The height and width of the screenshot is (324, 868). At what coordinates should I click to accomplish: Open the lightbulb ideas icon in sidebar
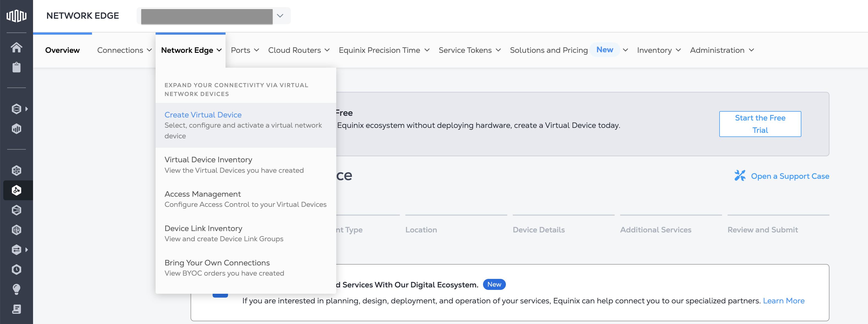click(x=16, y=289)
